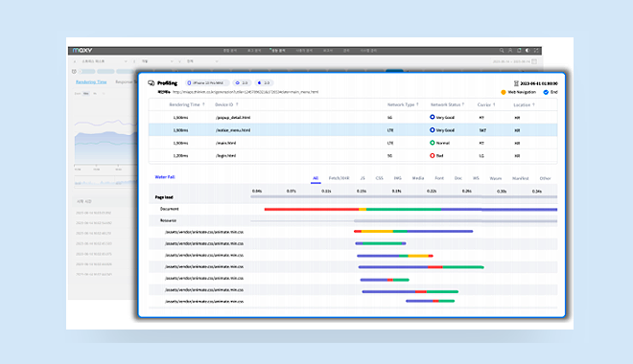This screenshot has width=633, height=364.
Task: Click the Page load gray timeline bar
Action: tap(404, 196)
